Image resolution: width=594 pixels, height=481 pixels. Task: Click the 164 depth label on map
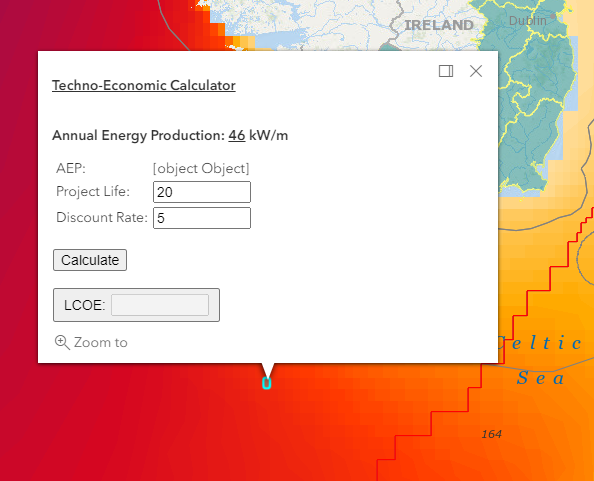click(x=491, y=434)
